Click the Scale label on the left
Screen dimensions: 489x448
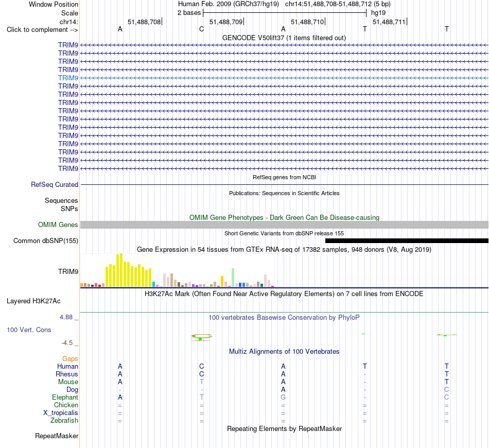[69, 13]
